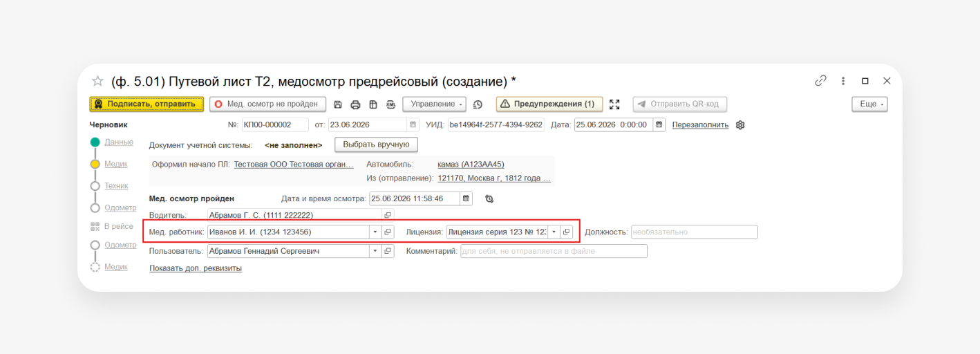Open the history clock icon after Управление
This screenshot has height=354, width=980.
pyautogui.click(x=478, y=104)
